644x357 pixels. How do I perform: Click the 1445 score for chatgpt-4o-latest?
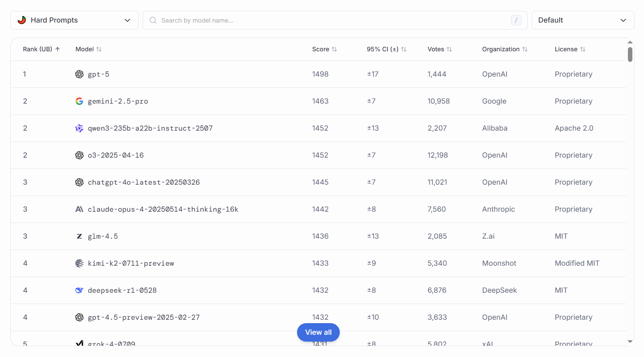(x=320, y=182)
